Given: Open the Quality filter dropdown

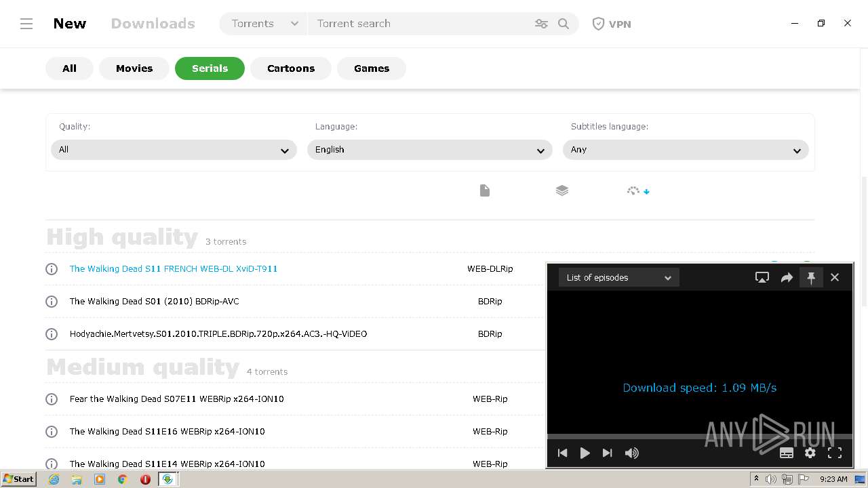Looking at the screenshot, I should click(174, 150).
